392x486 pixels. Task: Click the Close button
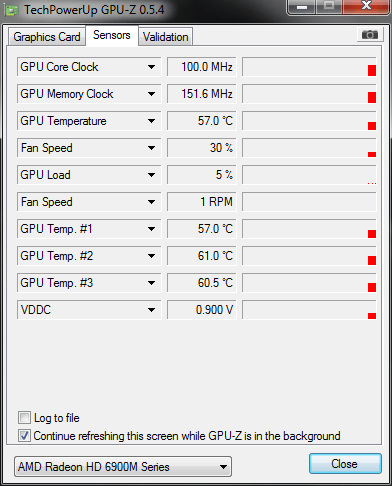tap(345, 464)
